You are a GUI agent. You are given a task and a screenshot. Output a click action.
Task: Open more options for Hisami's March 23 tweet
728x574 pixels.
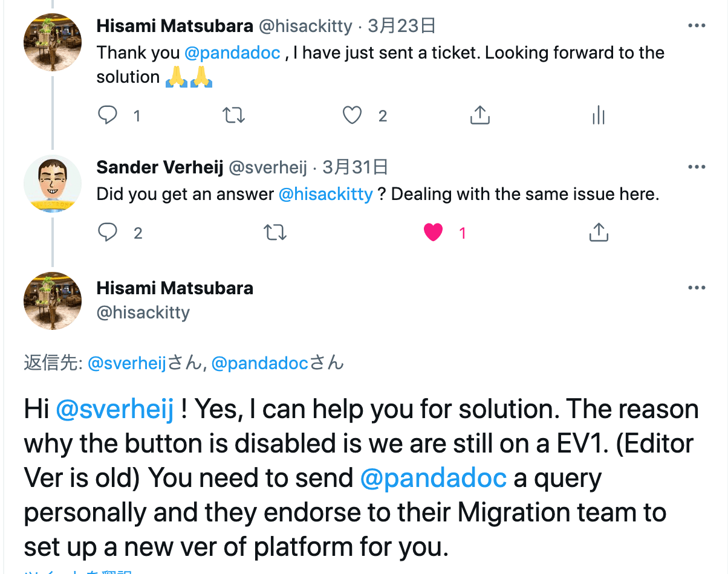(697, 26)
